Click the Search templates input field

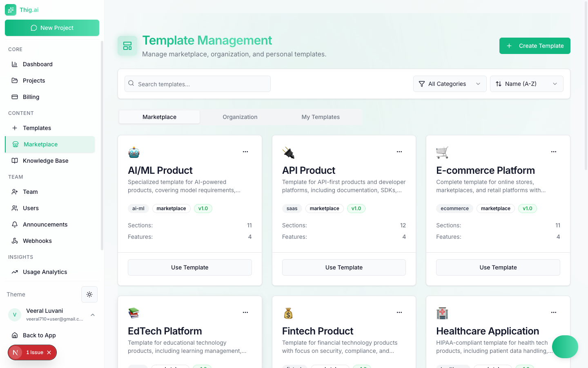(x=197, y=84)
